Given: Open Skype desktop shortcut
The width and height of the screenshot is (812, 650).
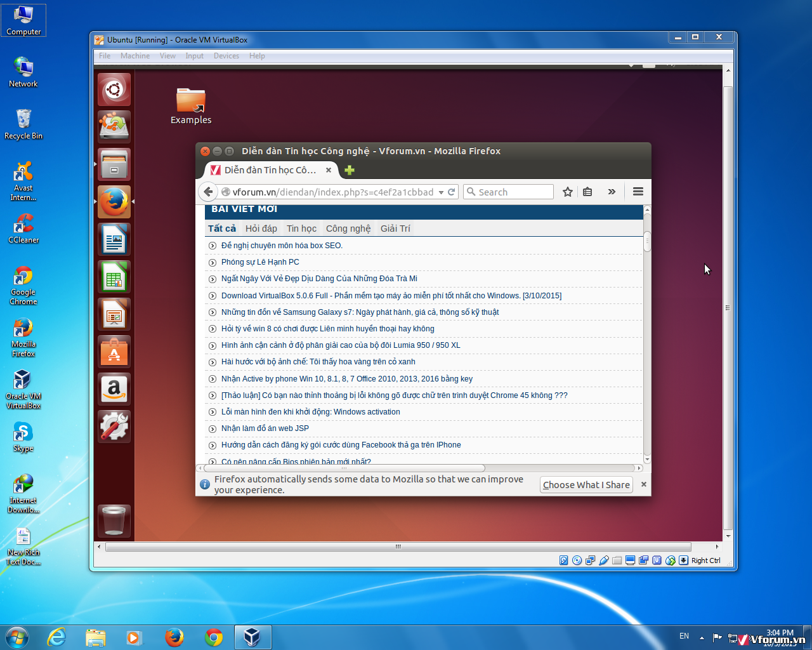Looking at the screenshot, I should pyautogui.click(x=23, y=437).
